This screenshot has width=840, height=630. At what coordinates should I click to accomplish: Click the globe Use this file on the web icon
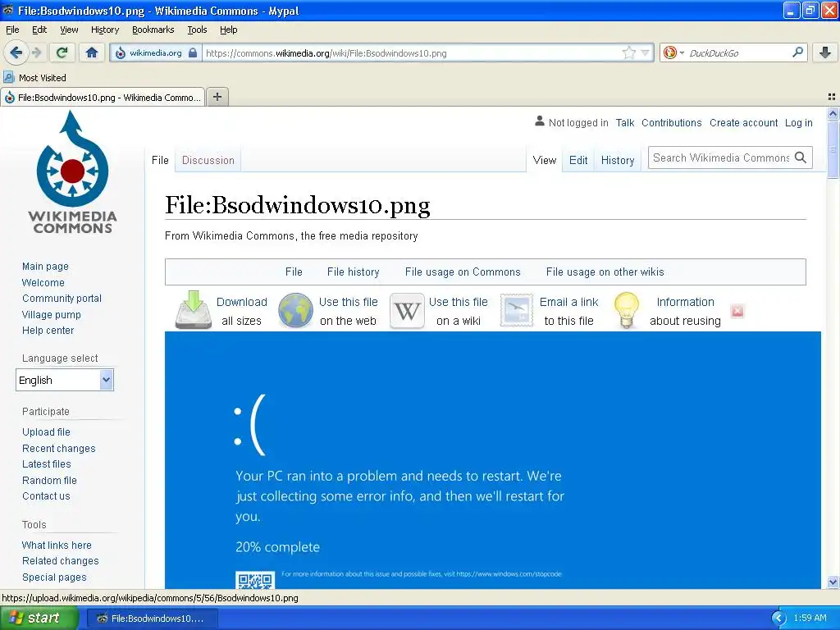pyautogui.click(x=295, y=310)
